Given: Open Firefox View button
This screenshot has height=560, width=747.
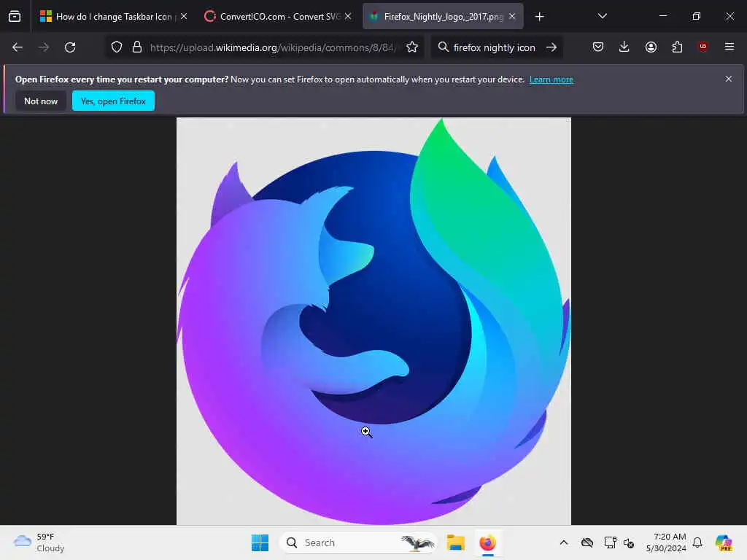Looking at the screenshot, I should 15,16.
